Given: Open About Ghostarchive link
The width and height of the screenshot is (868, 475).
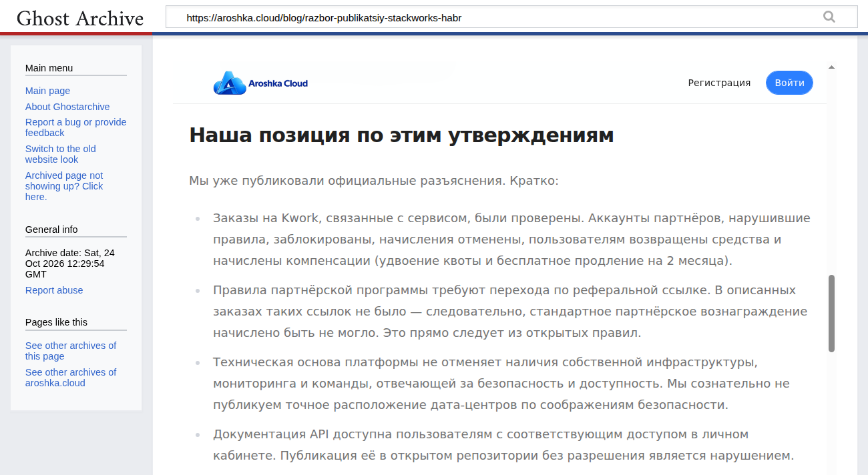Looking at the screenshot, I should (67, 107).
